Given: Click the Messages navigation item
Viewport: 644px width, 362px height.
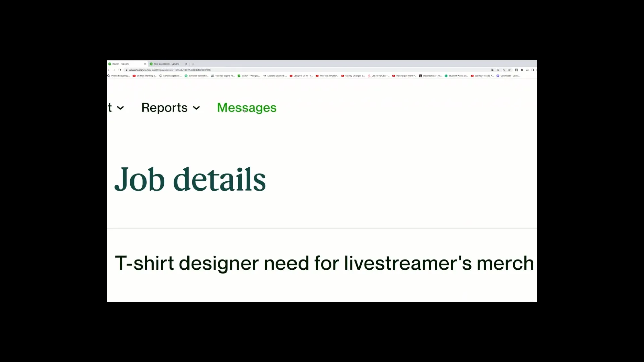Looking at the screenshot, I should point(247,107).
